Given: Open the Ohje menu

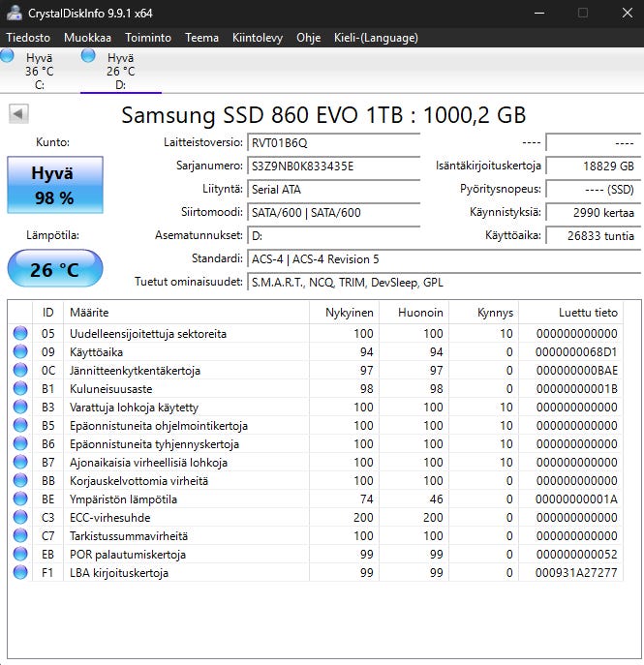Looking at the screenshot, I should pos(308,38).
